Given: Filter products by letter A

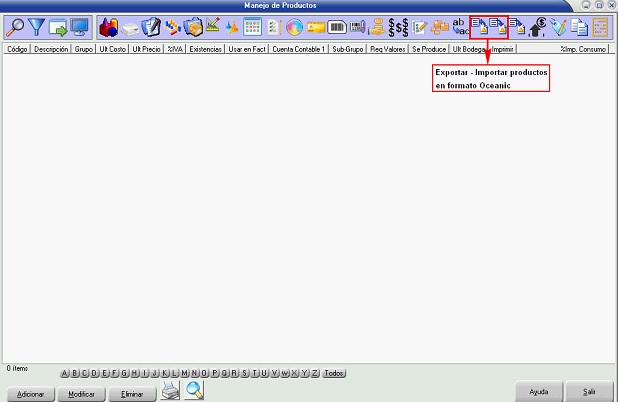Looking at the screenshot, I should tap(65, 373).
